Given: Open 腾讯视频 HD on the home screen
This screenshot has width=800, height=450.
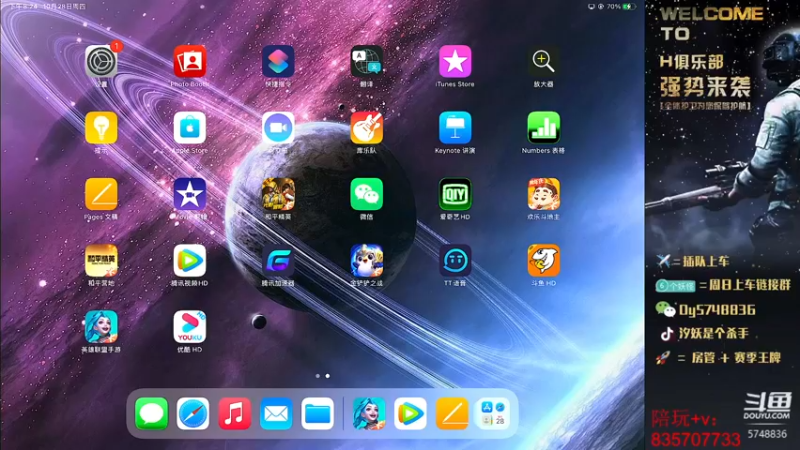Looking at the screenshot, I should pyautogui.click(x=189, y=261).
